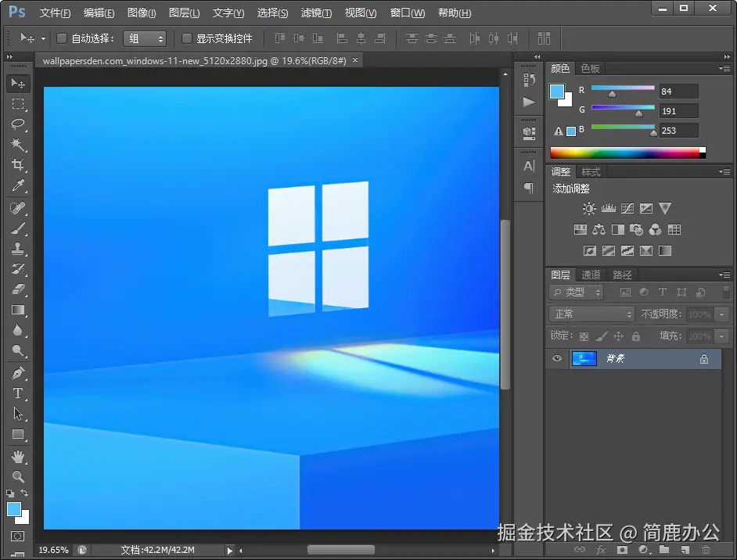Hide the 背景 layer with its eye toggle
This screenshot has height=560, width=737.
click(557, 358)
